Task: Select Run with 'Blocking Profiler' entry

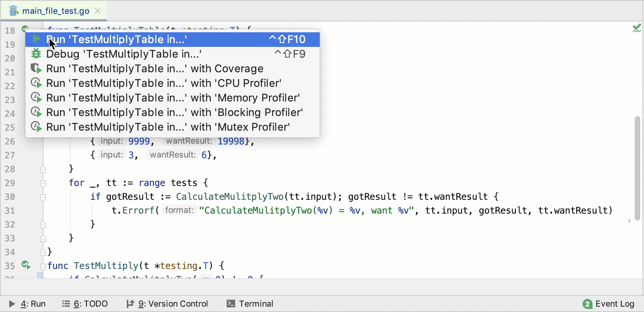Action: (x=173, y=112)
